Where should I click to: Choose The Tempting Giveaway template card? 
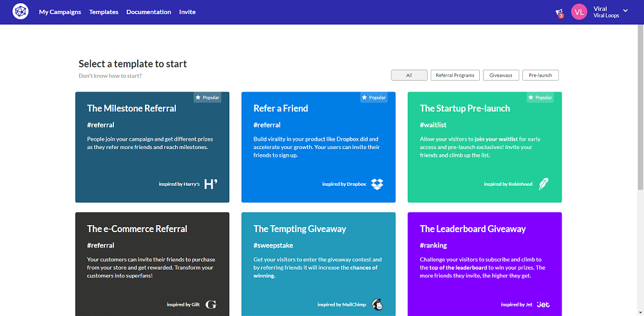pyautogui.click(x=318, y=264)
